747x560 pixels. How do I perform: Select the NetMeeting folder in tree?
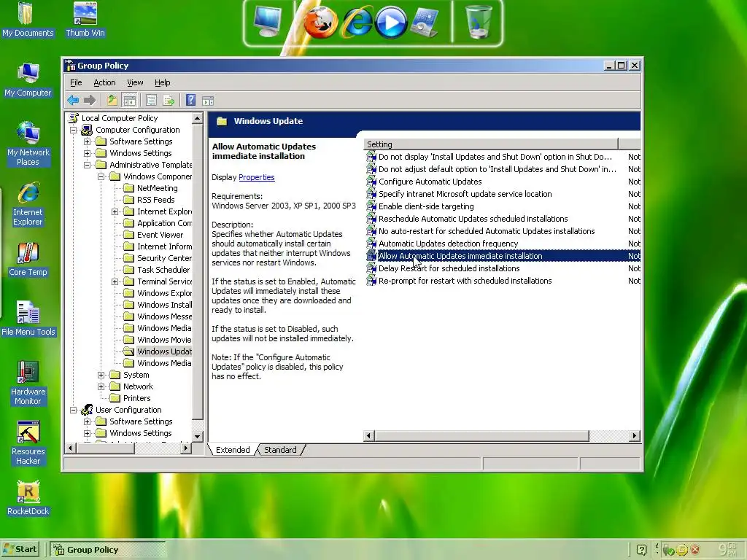point(158,188)
